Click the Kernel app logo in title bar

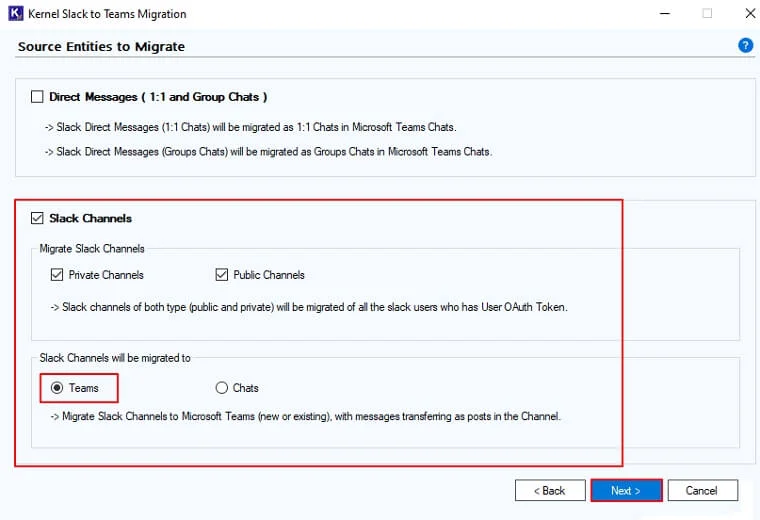16,13
